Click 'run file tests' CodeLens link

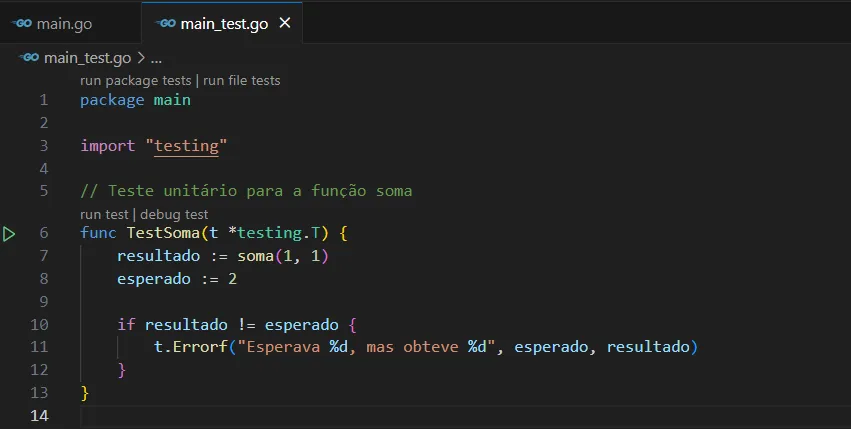pyautogui.click(x=242, y=80)
